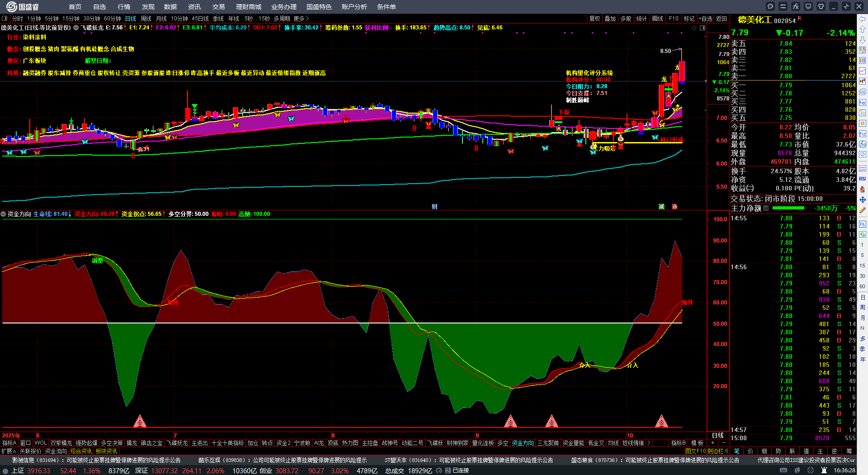Click the keyboard icon in bottom status bar
The width and height of the screenshot is (868, 475).
[783, 470]
